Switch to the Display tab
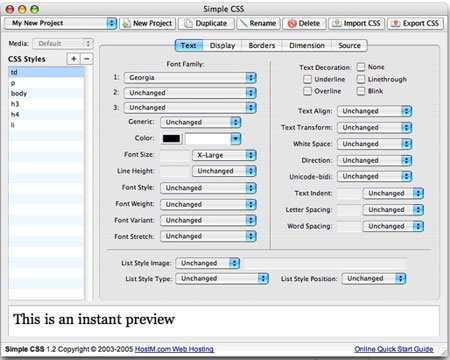This screenshot has width=450, height=360. [222, 46]
